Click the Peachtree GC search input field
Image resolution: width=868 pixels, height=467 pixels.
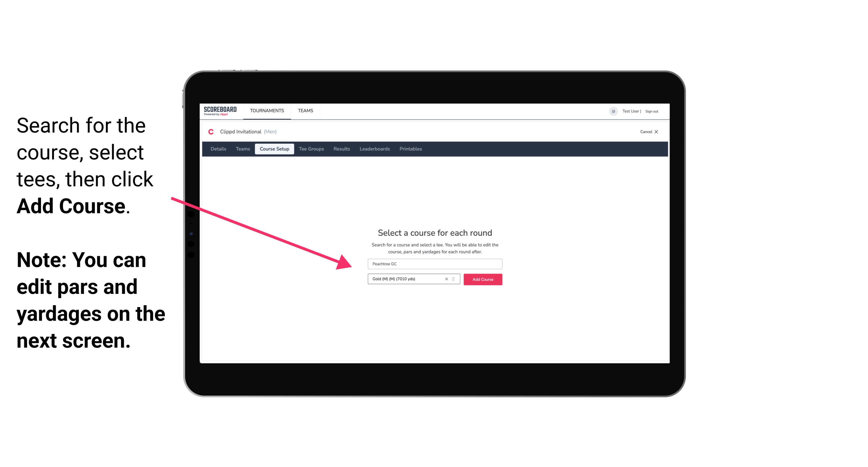coord(434,263)
